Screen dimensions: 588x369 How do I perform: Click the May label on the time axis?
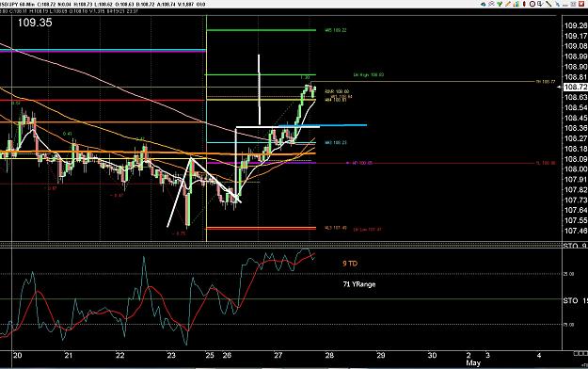click(x=473, y=363)
